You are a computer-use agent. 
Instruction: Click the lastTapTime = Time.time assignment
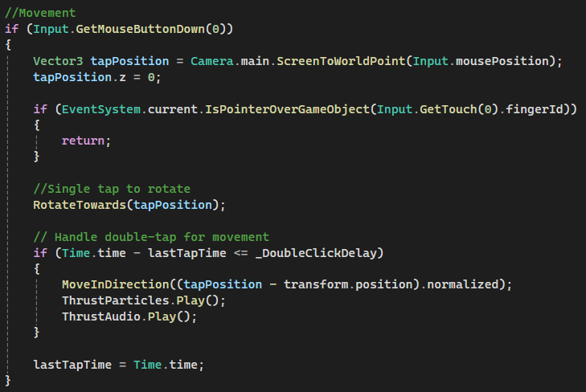click(119, 365)
